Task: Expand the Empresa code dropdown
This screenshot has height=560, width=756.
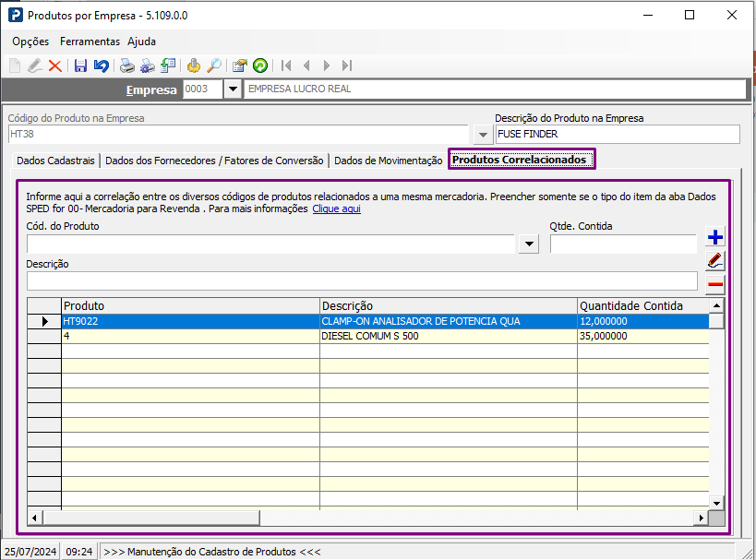Action: coord(233,89)
